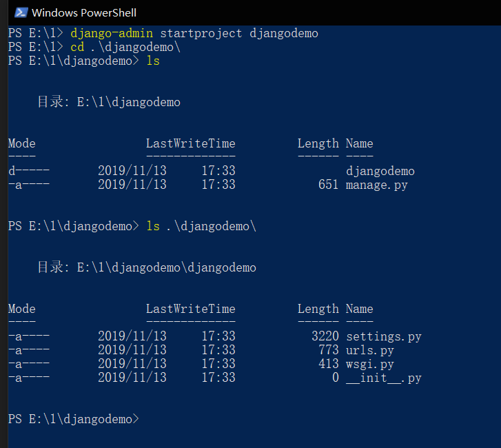Click the cd .\djangodemo\ command text

coord(125,48)
